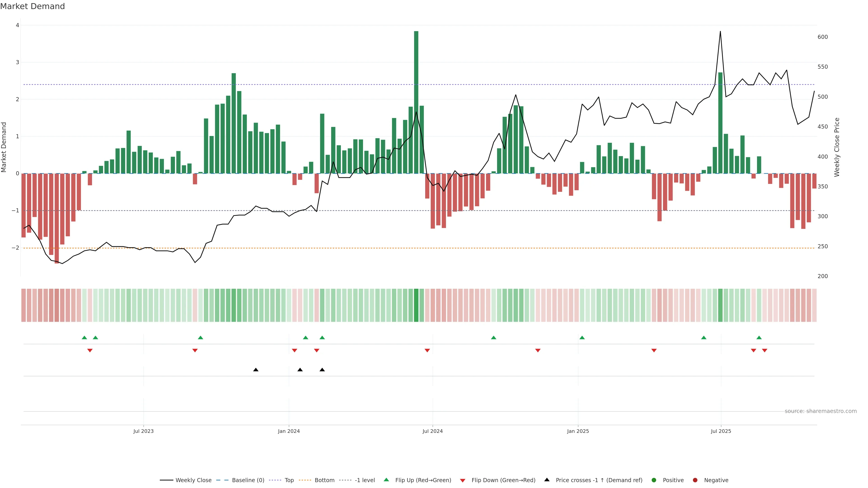868x488 pixels.
Task: Click the -1 level legend entry
Action: tap(365, 480)
